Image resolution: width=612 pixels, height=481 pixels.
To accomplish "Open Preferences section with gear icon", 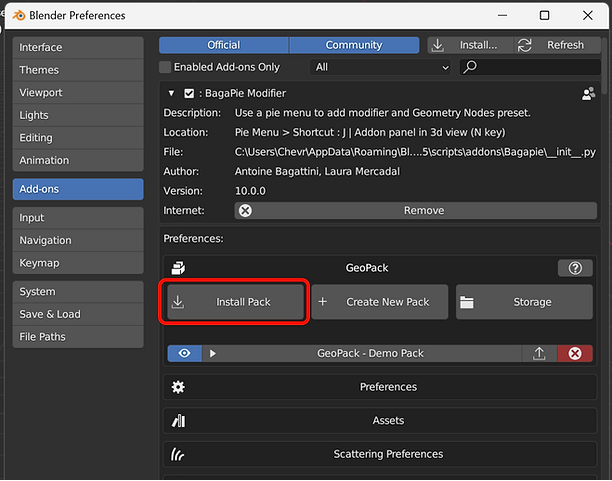I will (x=178, y=387).
